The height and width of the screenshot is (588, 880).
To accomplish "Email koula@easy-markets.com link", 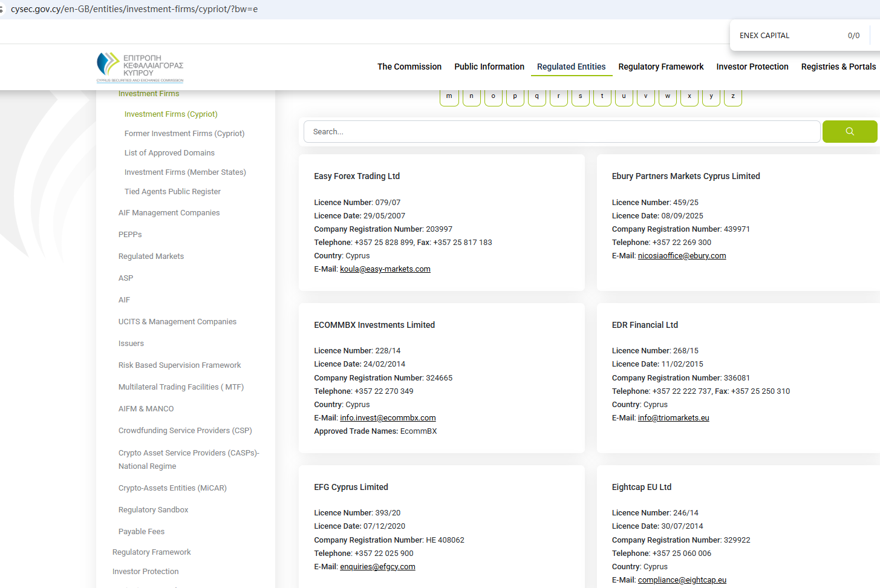I will click(x=385, y=269).
